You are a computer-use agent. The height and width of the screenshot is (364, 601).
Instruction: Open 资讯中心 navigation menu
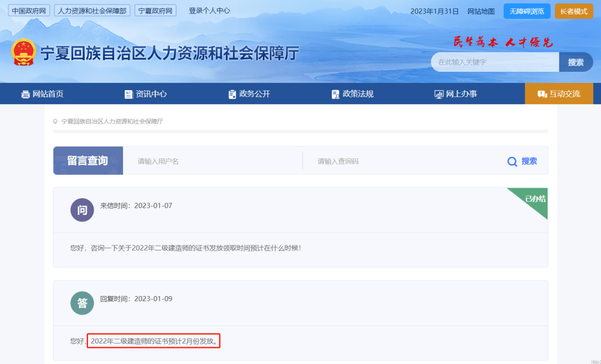tap(145, 94)
